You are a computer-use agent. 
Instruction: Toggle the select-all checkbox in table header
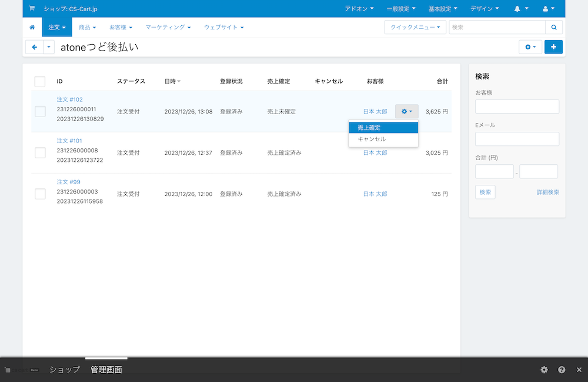point(40,81)
